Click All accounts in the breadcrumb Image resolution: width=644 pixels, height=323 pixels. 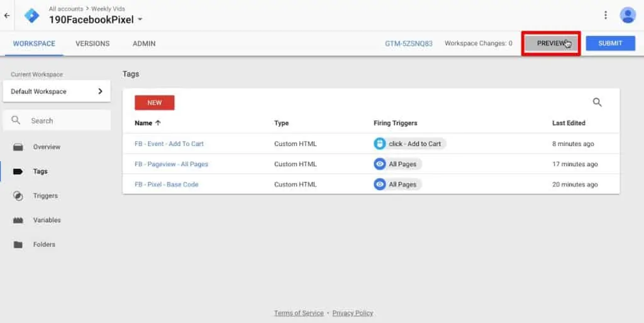click(65, 9)
